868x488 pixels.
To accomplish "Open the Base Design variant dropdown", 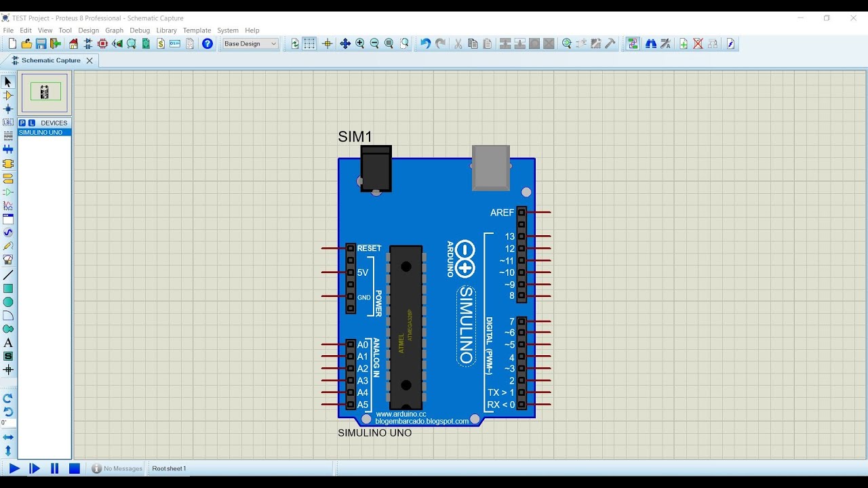I will point(250,43).
